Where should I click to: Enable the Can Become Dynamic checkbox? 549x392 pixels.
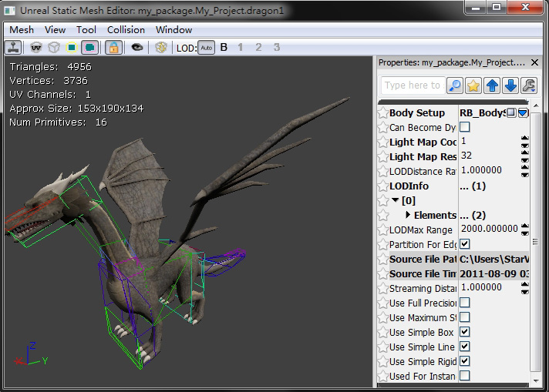tap(465, 127)
